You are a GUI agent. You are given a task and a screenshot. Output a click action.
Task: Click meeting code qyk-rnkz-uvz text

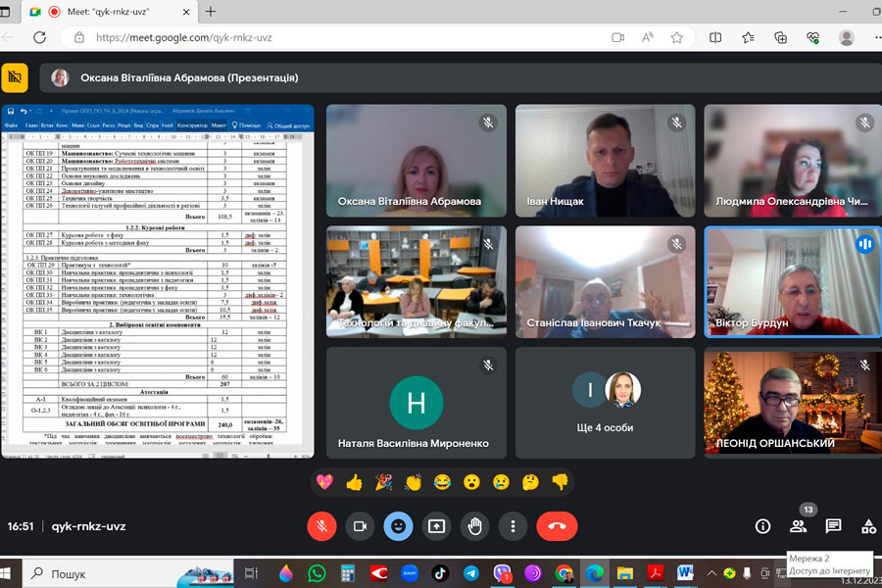click(x=88, y=526)
